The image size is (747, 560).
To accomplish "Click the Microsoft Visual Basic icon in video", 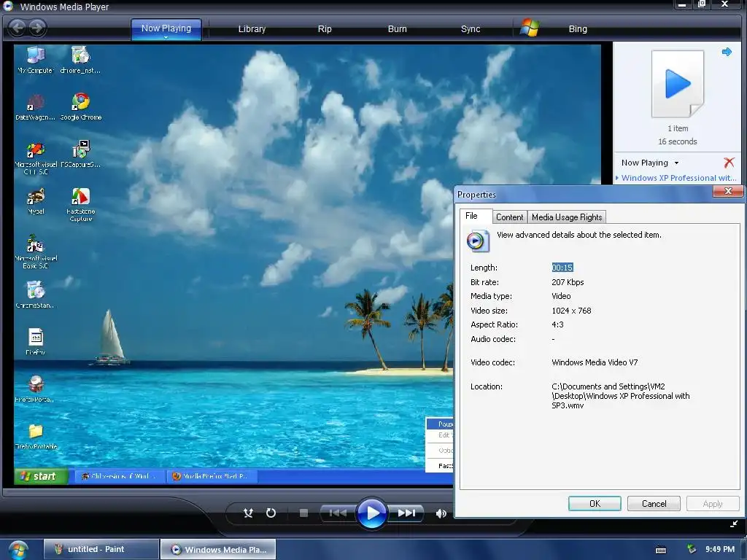I will (x=36, y=252).
